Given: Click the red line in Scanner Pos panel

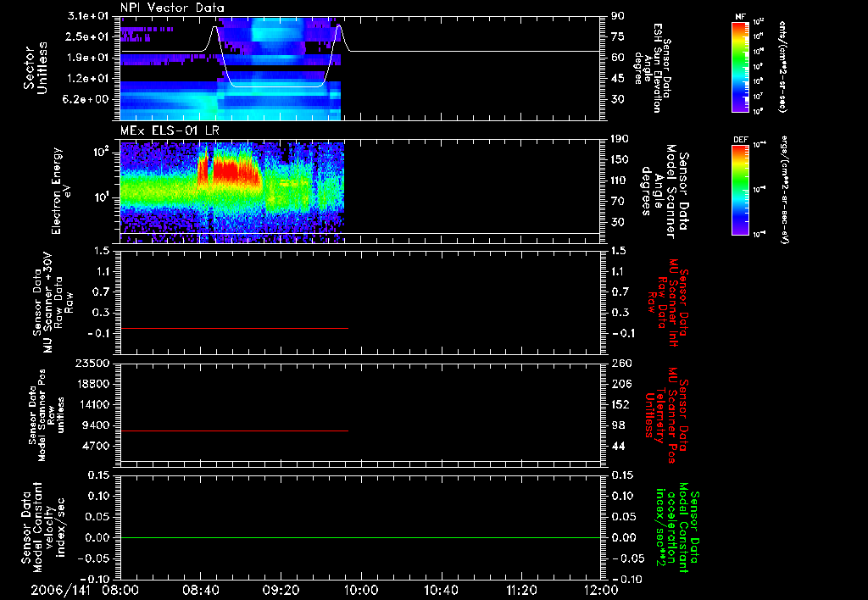Looking at the screenshot, I should 234,431.
